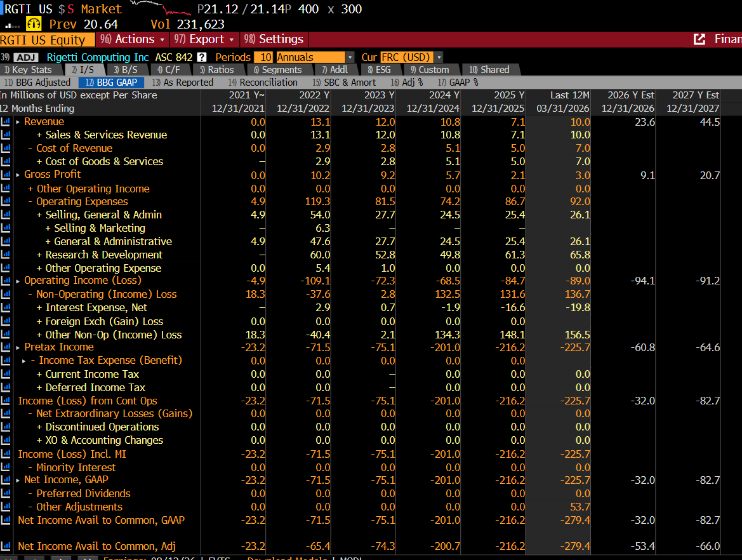Switch to the Segments tab
Image resolution: width=742 pixels, height=560 pixels.
(x=278, y=70)
